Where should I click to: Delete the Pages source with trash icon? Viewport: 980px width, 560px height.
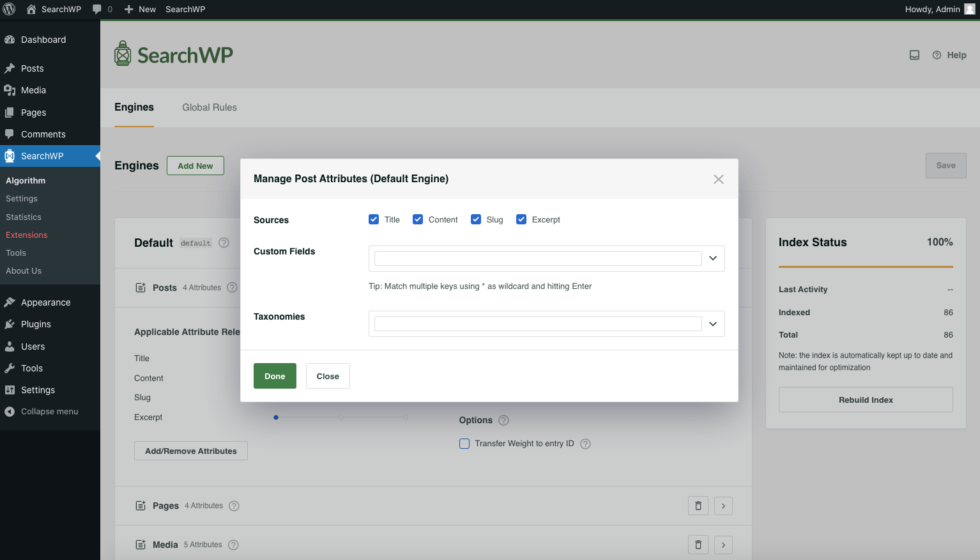click(x=698, y=506)
